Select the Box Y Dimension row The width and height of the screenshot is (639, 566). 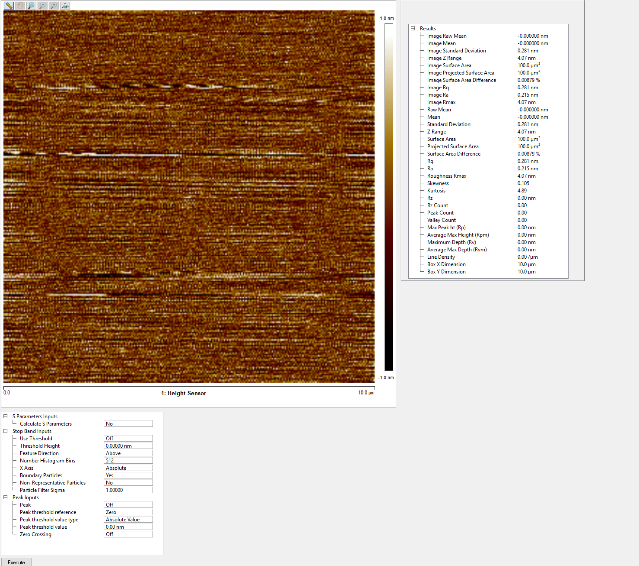488,271
